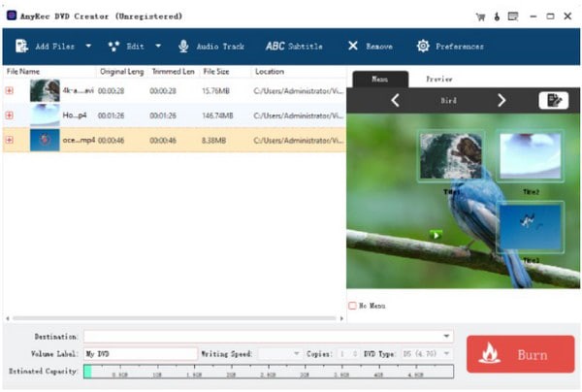
Task: Open Preferences via the gear icon
Action: [423, 46]
